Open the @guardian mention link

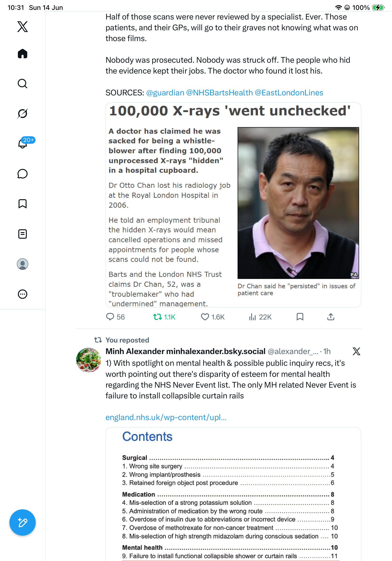click(165, 93)
